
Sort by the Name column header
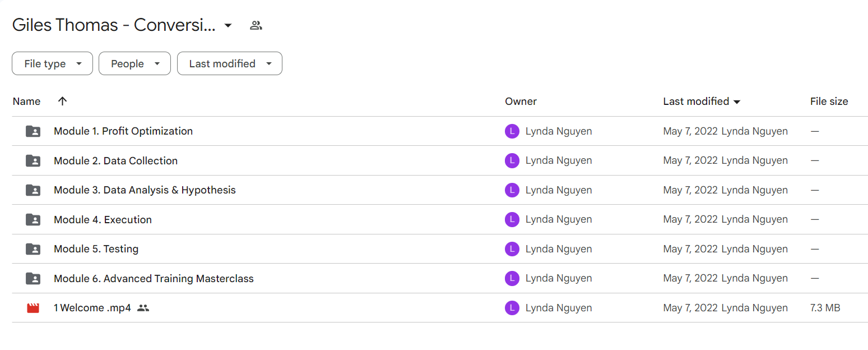click(26, 102)
